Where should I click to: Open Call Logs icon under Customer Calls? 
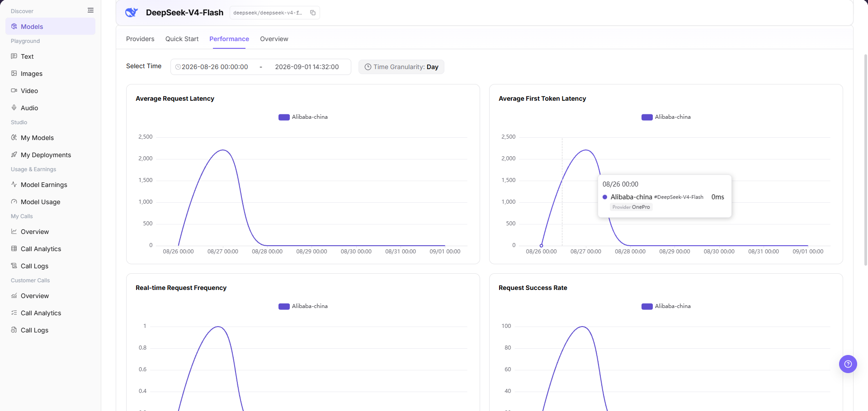14,330
